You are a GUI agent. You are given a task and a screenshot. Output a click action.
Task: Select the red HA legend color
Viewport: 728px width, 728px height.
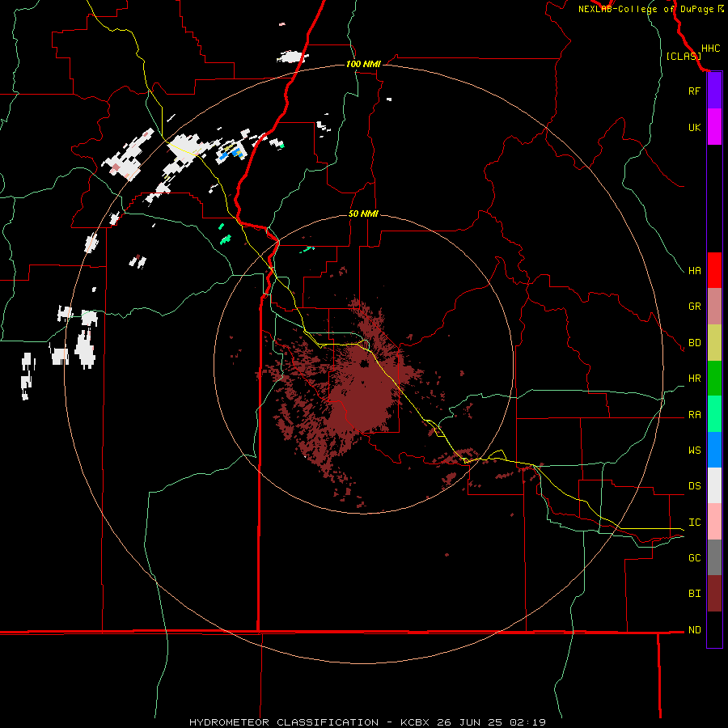click(714, 270)
